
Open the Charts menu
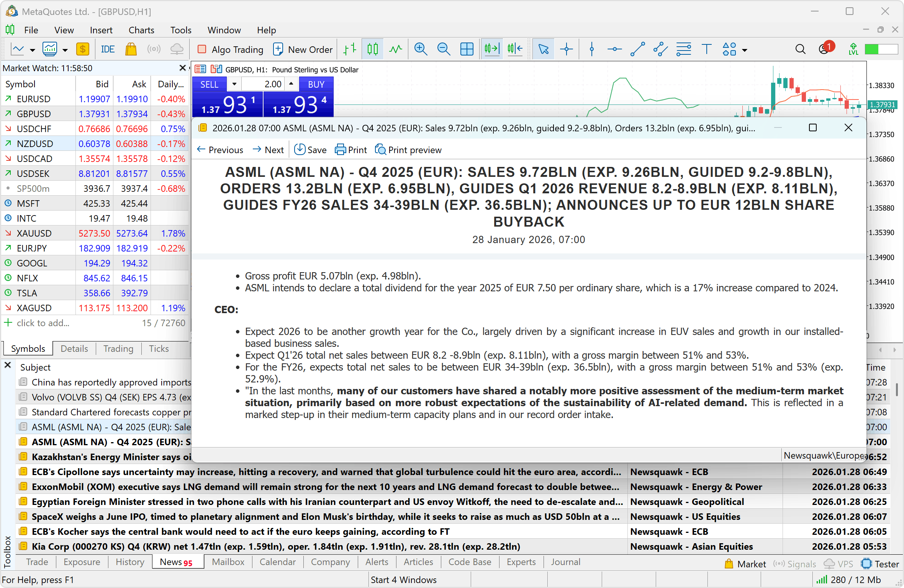tap(141, 30)
